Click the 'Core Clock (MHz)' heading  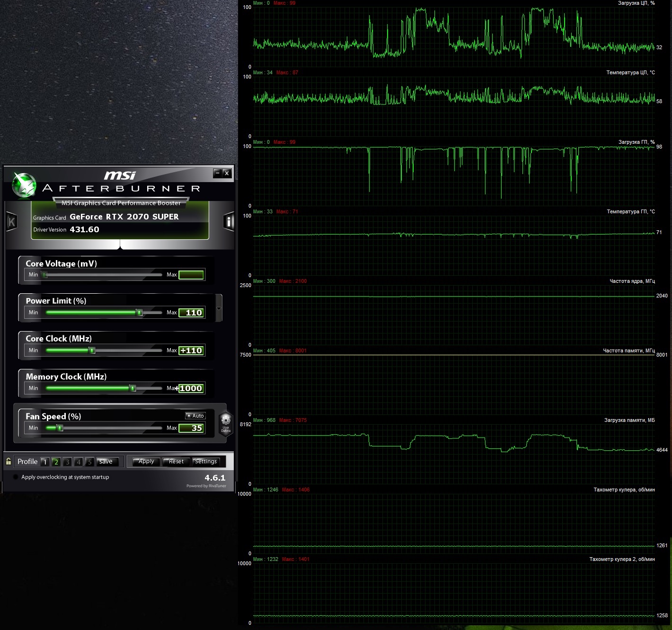pos(59,339)
